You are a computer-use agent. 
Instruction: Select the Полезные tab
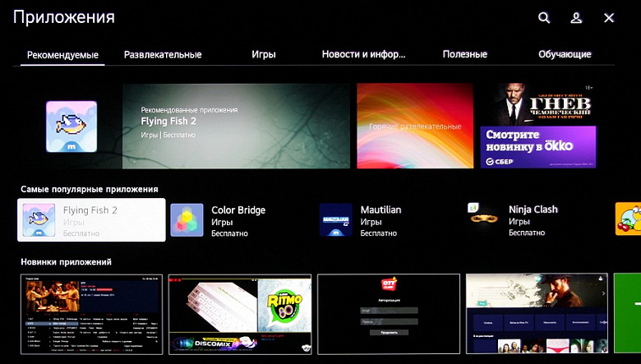[465, 54]
